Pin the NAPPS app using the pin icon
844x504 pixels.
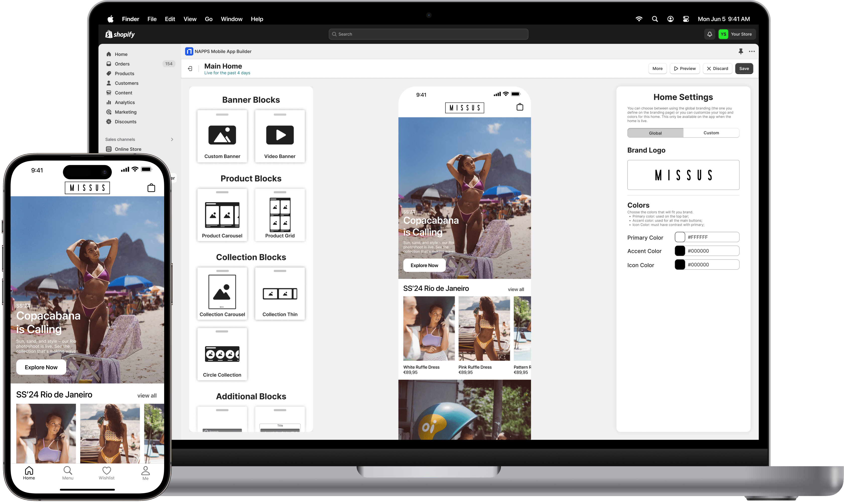pyautogui.click(x=741, y=51)
